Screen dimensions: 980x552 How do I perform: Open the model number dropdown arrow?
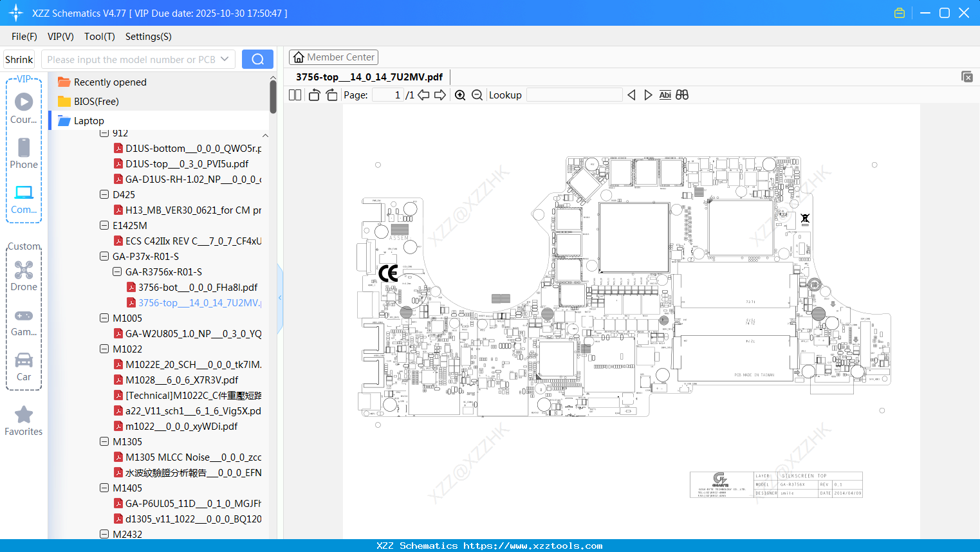point(225,59)
